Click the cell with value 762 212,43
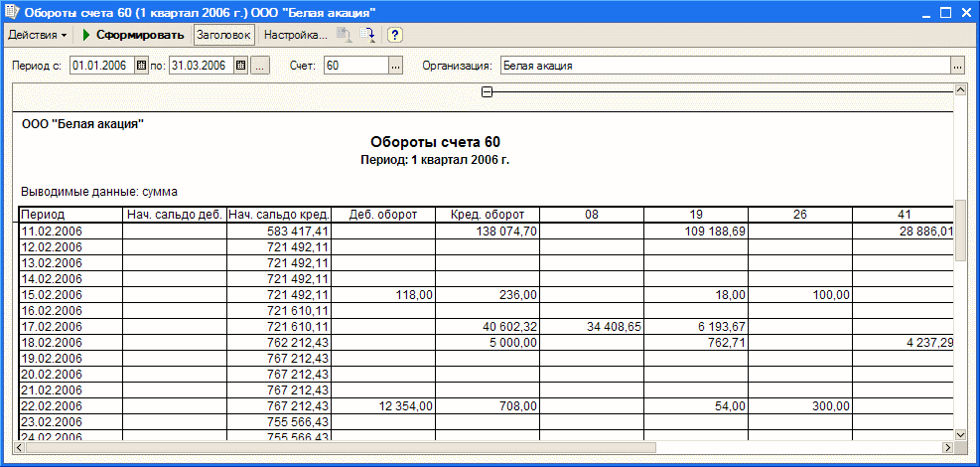 (x=279, y=343)
